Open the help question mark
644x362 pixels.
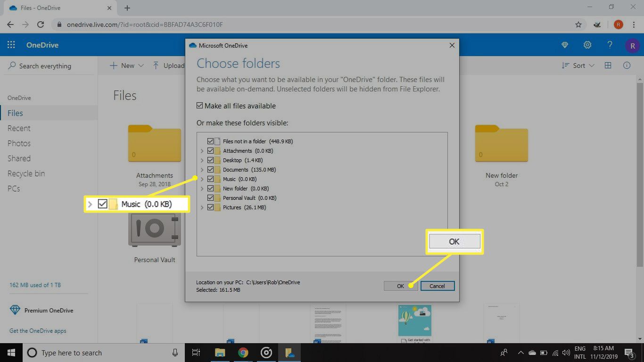610,45
